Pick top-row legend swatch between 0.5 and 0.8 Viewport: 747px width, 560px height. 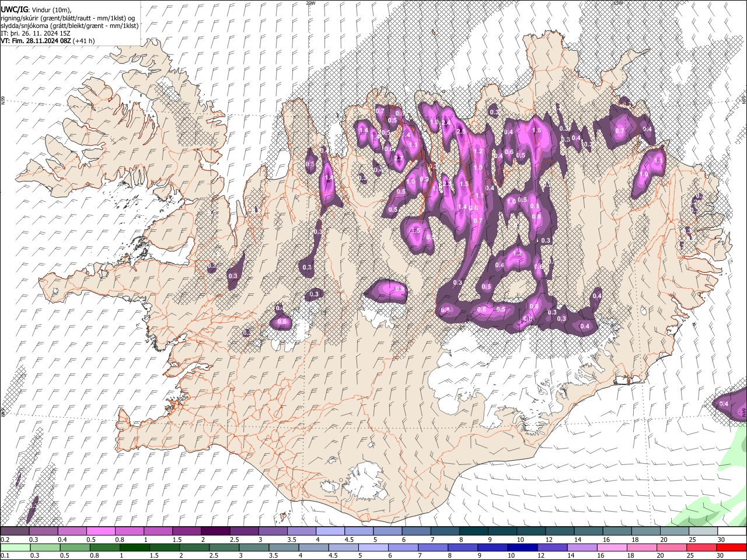point(101,531)
